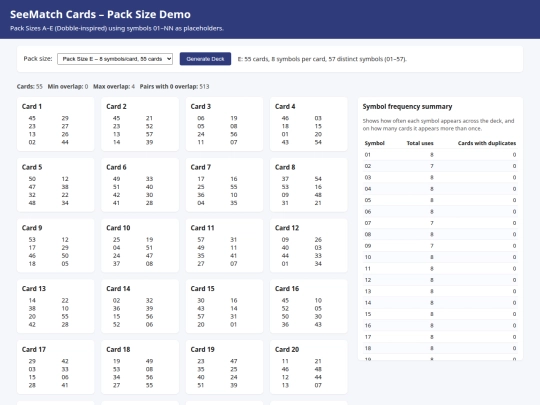
Task: Click the 'Card 14' heading
Action: click(118, 289)
